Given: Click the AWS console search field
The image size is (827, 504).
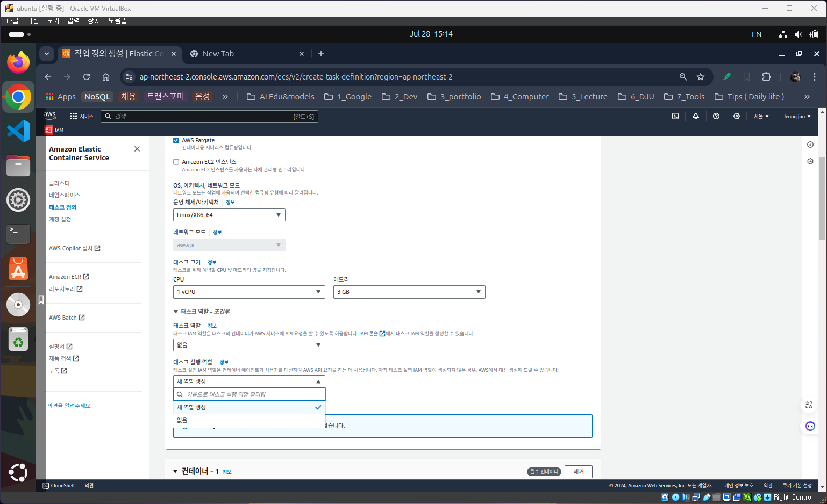Looking at the screenshot, I should (x=209, y=116).
